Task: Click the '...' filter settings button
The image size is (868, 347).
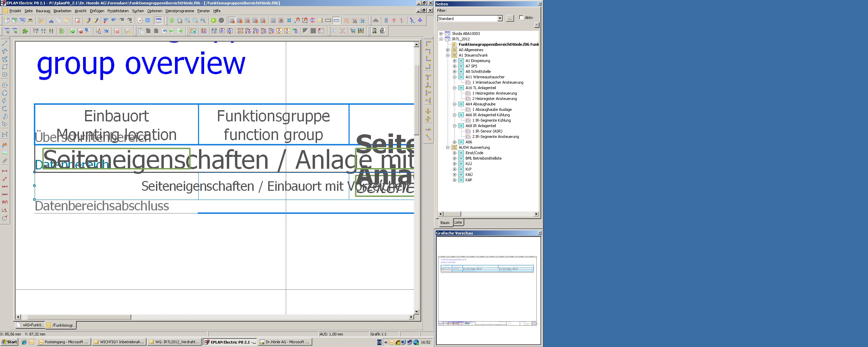Action: point(510,18)
